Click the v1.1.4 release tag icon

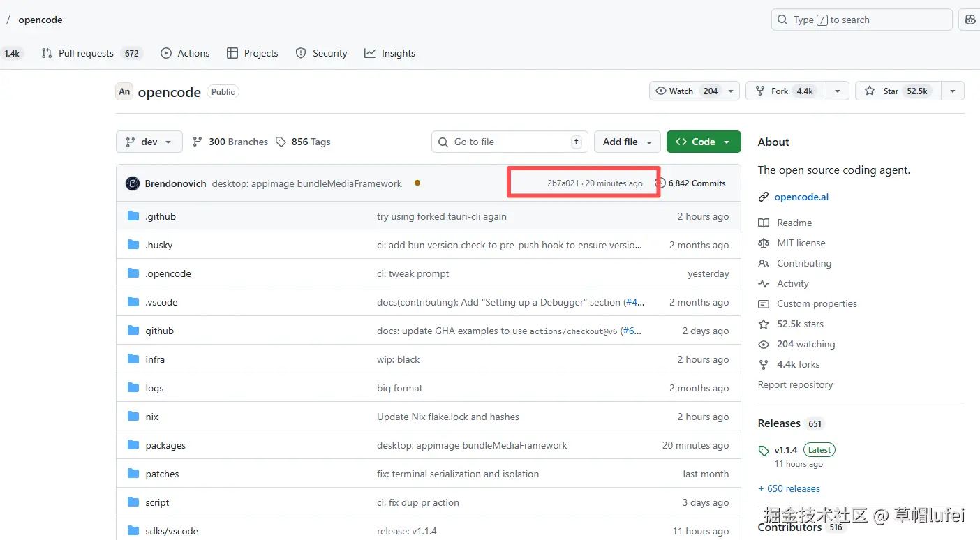click(764, 451)
